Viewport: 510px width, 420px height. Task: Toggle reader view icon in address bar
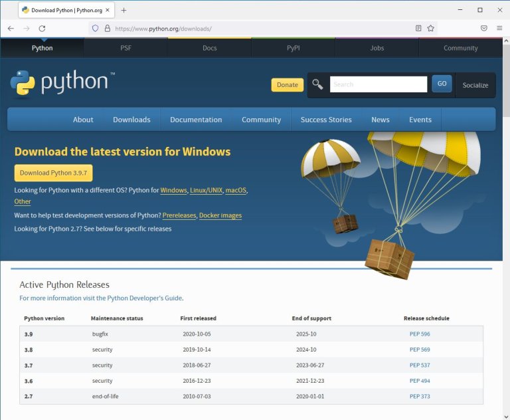418,29
